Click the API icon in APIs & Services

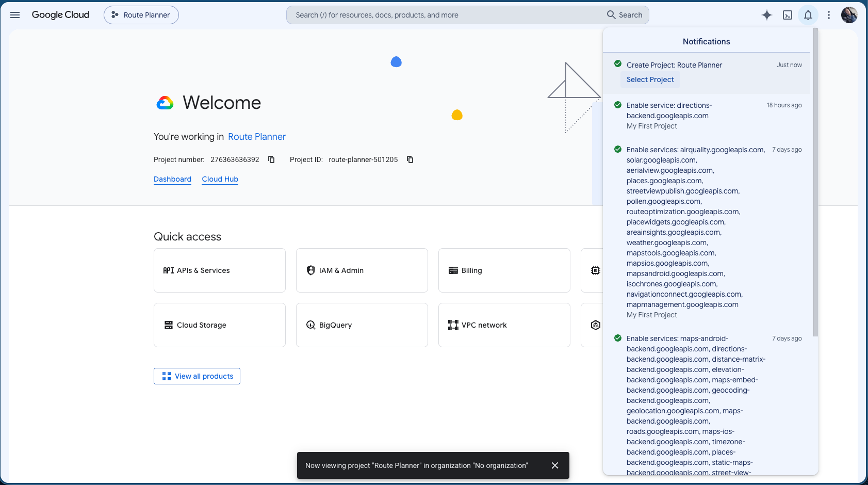coord(169,270)
